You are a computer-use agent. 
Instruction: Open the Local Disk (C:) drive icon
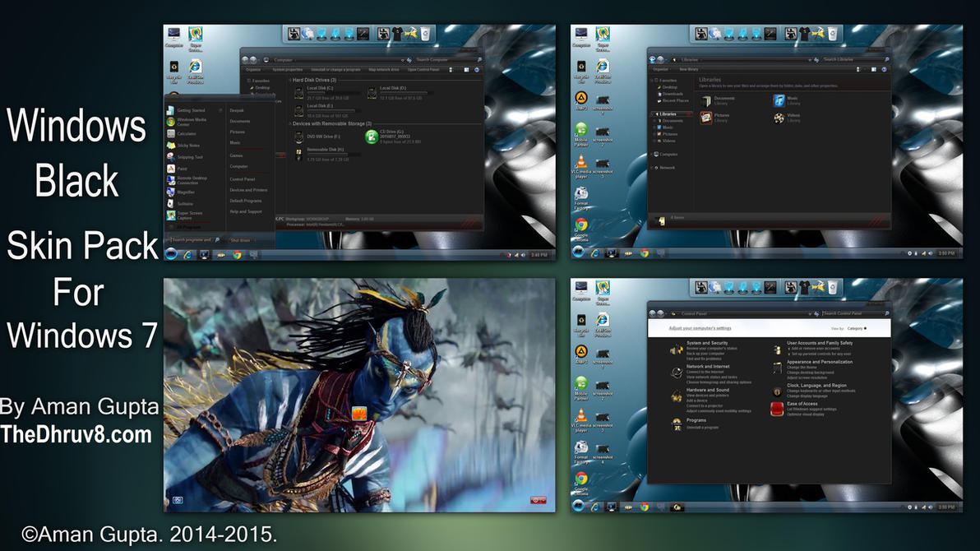pyautogui.click(x=299, y=92)
